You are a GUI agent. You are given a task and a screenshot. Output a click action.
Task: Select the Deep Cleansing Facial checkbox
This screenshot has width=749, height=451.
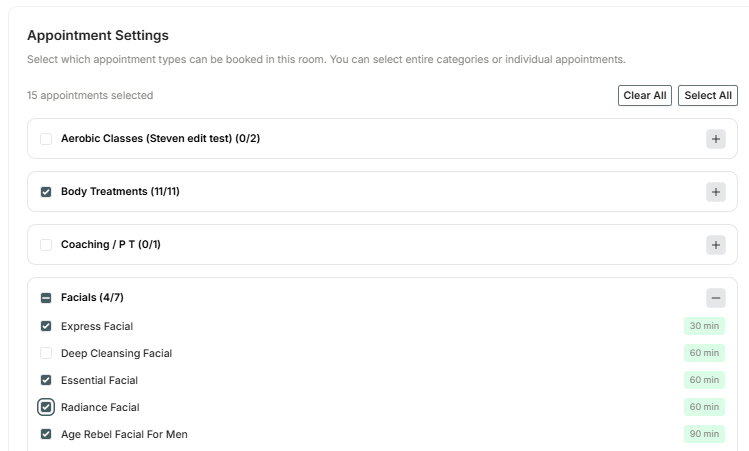tap(46, 353)
